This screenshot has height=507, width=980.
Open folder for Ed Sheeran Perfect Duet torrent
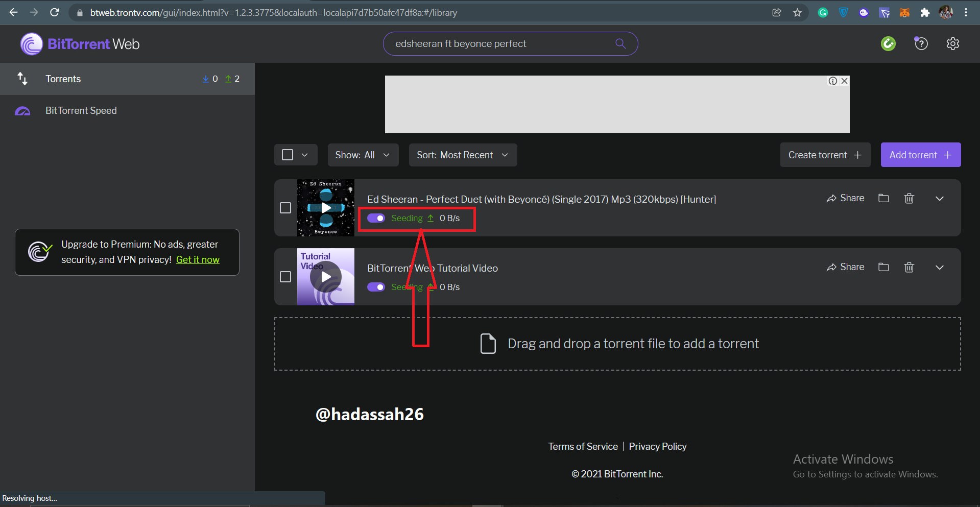click(883, 198)
